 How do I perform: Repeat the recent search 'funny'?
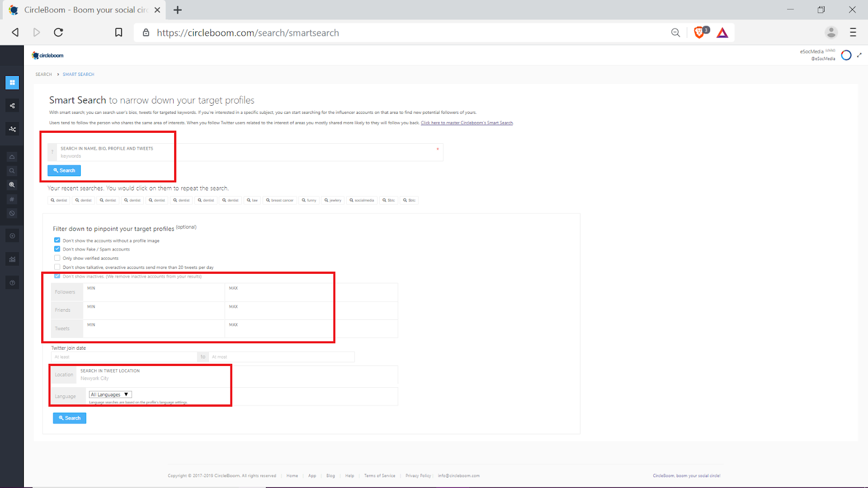pos(309,200)
